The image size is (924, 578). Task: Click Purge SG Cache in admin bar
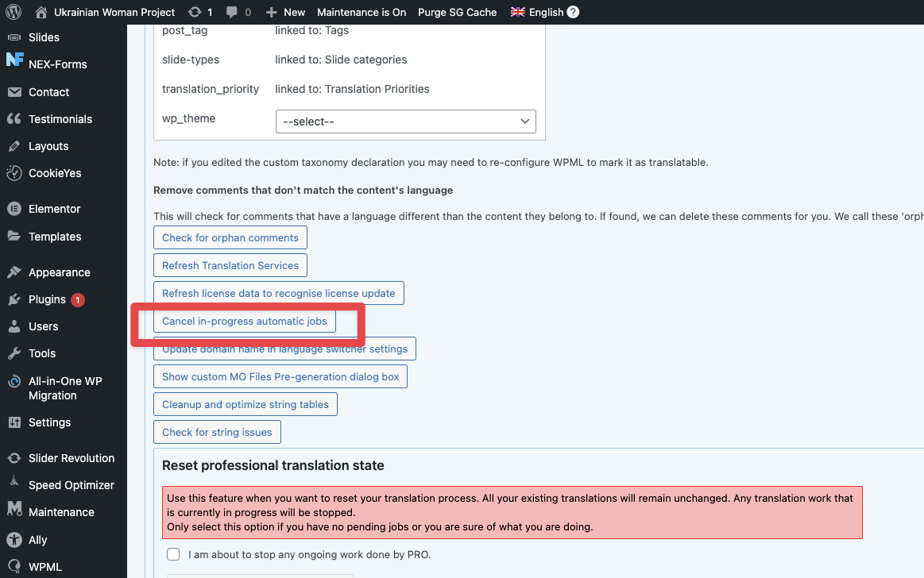(457, 12)
